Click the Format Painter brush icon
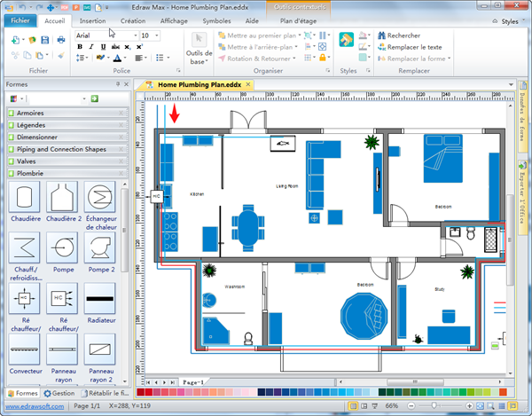532x416 pixels. click(61, 55)
